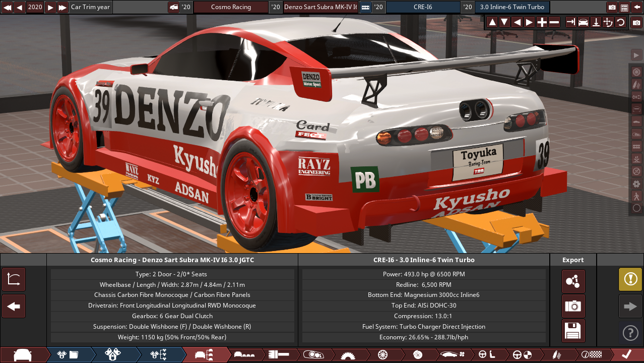Click the engine family icon in top bar
Screen dimensions: 644x363
[x=365, y=7]
